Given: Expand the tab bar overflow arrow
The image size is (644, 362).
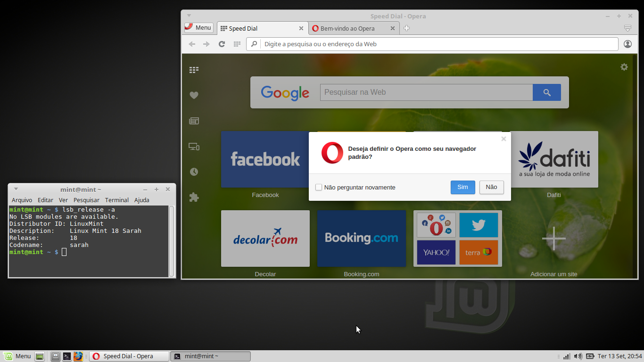Looking at the screenshot, I should pos(627,28).
